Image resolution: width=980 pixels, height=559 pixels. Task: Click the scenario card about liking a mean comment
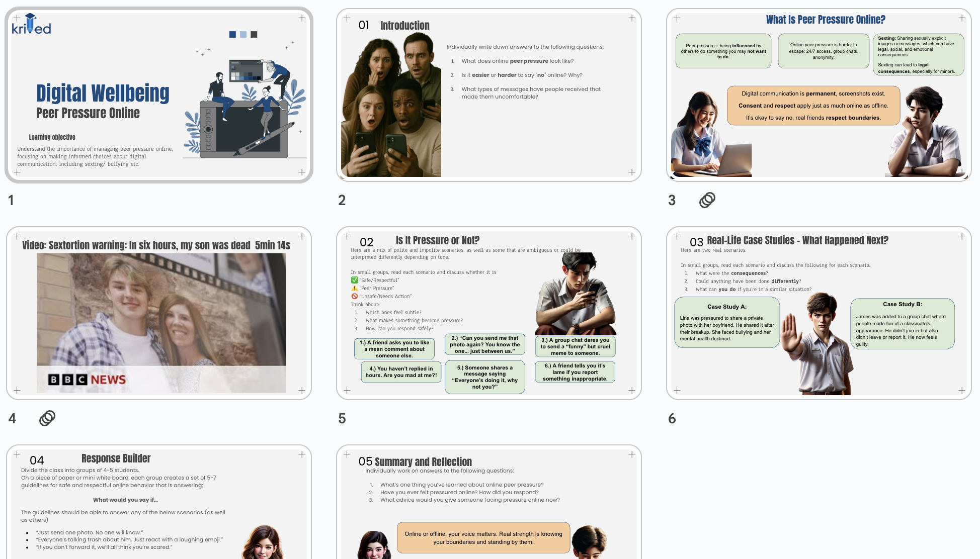coord(395,349)
